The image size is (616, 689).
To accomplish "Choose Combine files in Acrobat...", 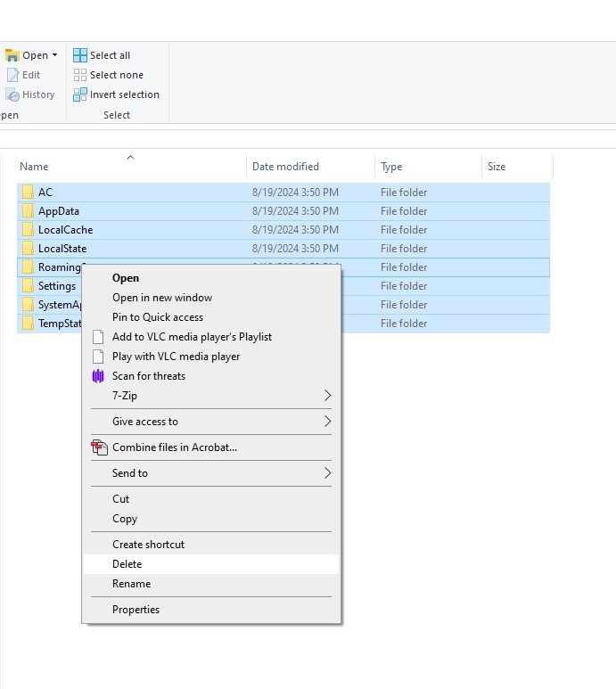I will click(211, 447).
